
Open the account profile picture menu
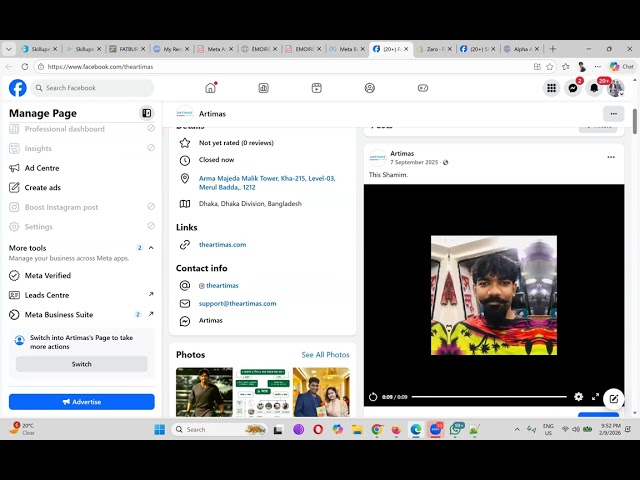[615, 88]
